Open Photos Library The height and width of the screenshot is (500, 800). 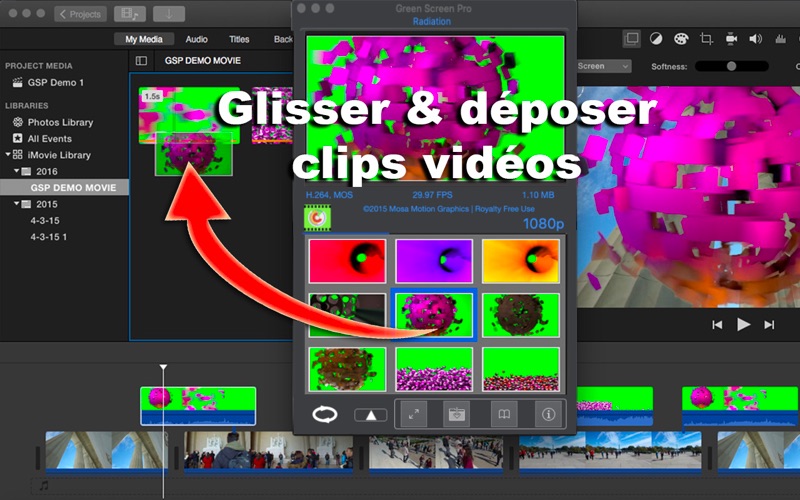[x=60, y=122]
